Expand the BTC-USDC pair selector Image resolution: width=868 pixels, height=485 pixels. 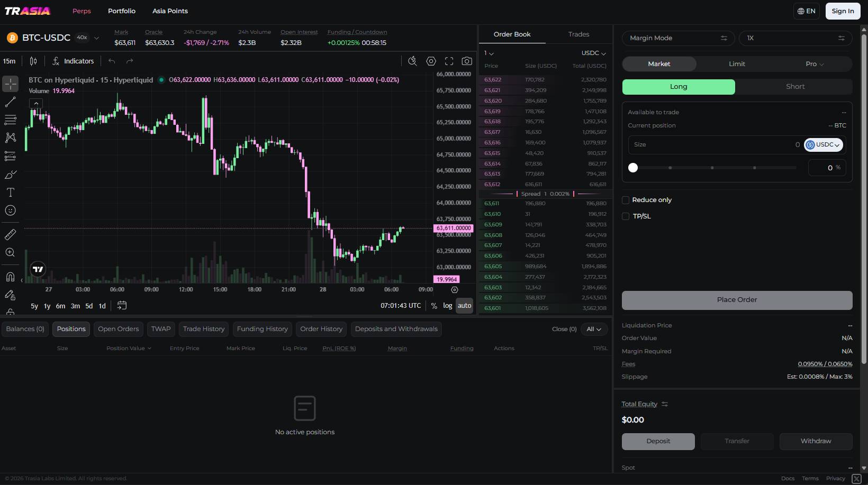tap(53, 38)
